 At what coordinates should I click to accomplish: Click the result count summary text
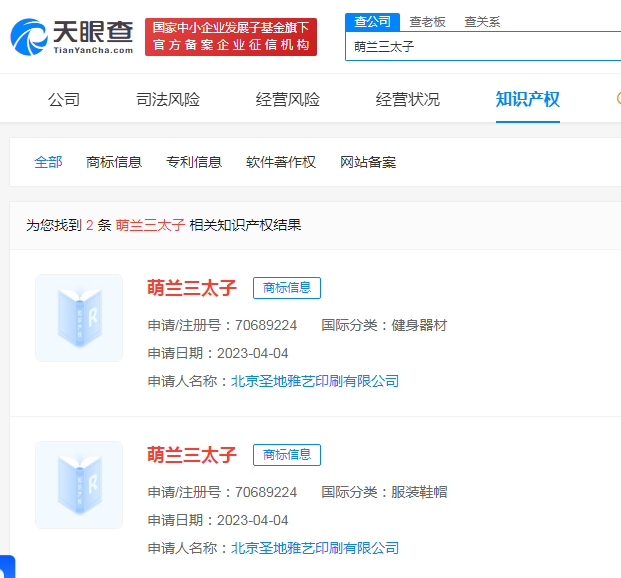click(x=164, y=225)
